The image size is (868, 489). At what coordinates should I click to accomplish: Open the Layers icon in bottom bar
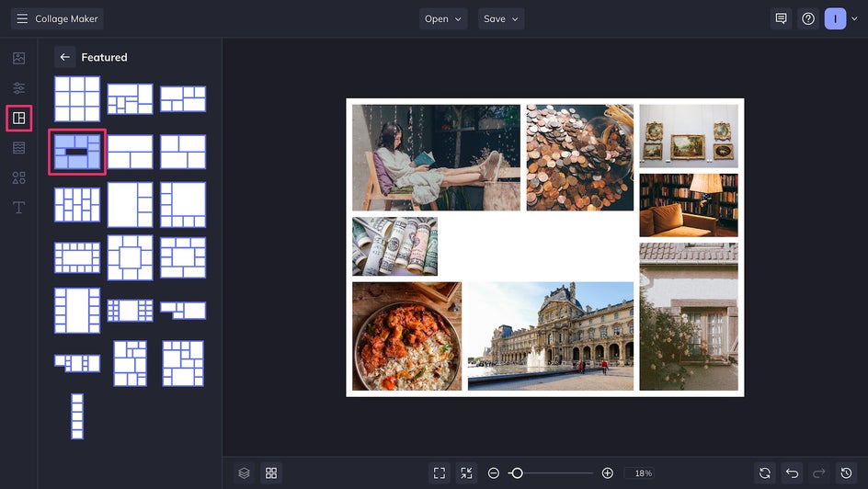pyautogui.click(x=244, y=472)
